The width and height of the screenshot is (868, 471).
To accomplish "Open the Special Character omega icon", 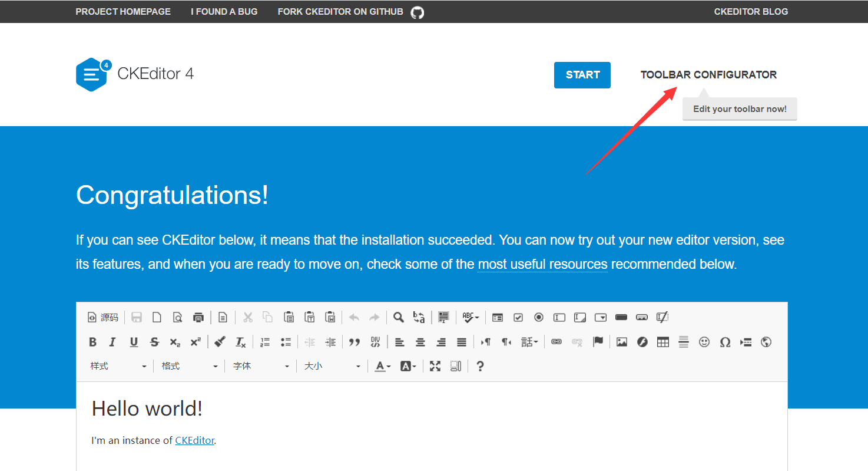I will pyautogui.click(x=725, y=342).
